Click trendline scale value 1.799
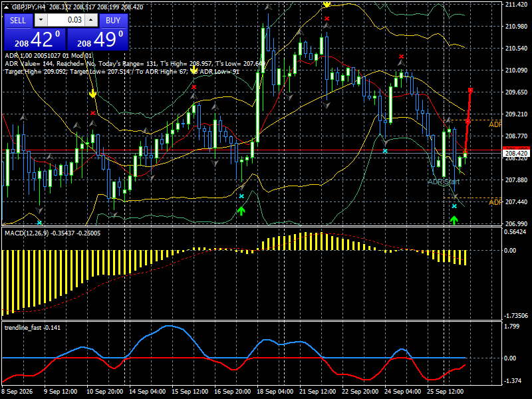Image resolution: width=532 pixels, height=399 pixels. [512, 327]
